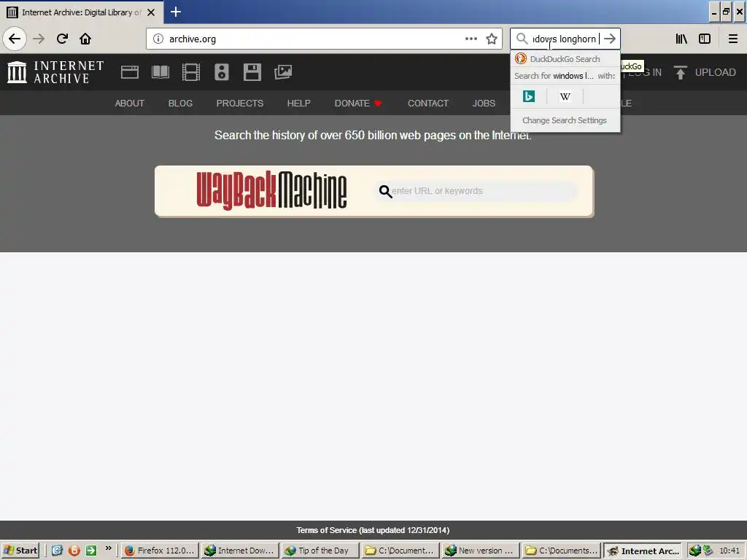Open the Windows Start menu
The height and width of the screenshot is (560, 747).
(20, 551)
